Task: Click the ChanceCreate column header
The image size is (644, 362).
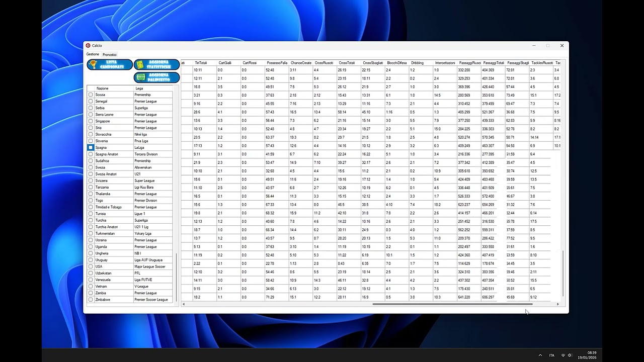Action: pos(300,63)
